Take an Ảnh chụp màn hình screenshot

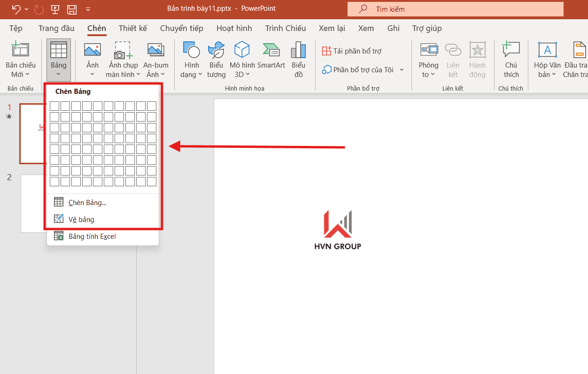(x=123, y=60)
